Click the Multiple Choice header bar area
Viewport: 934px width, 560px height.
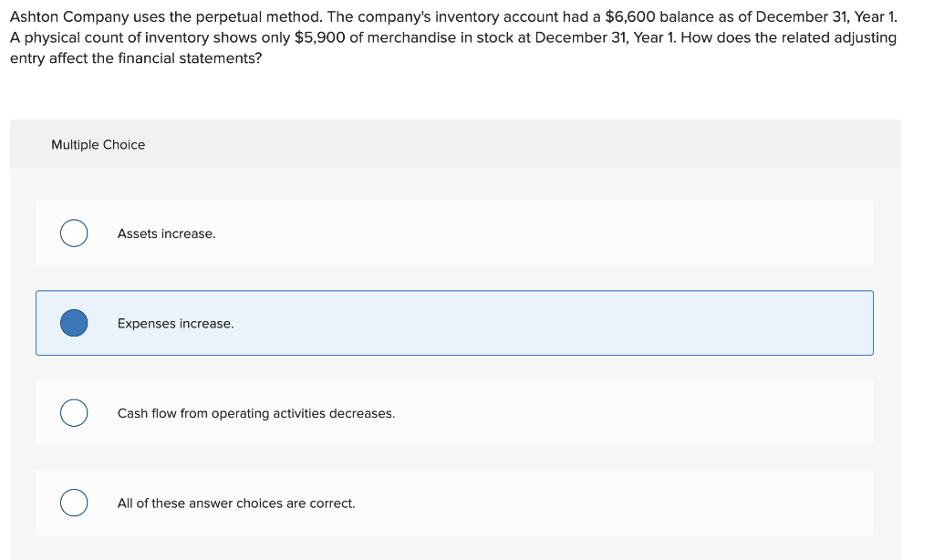pos(456,144)
